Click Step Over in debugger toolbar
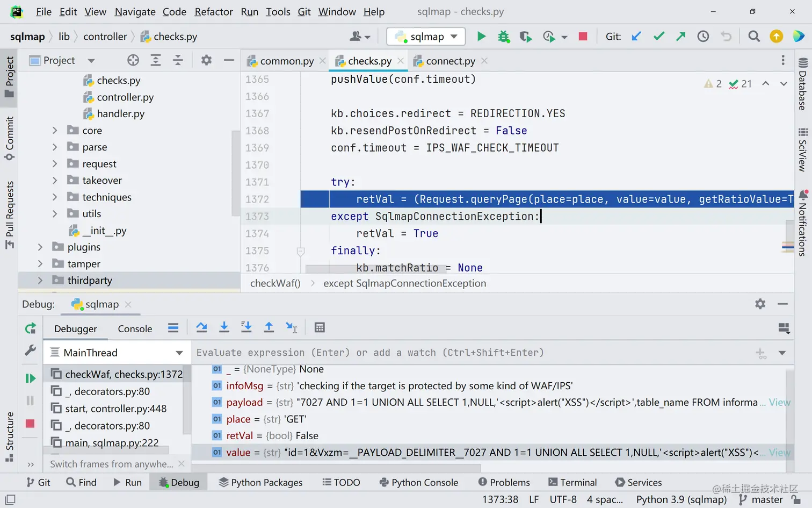 click(x=201, y=327)
